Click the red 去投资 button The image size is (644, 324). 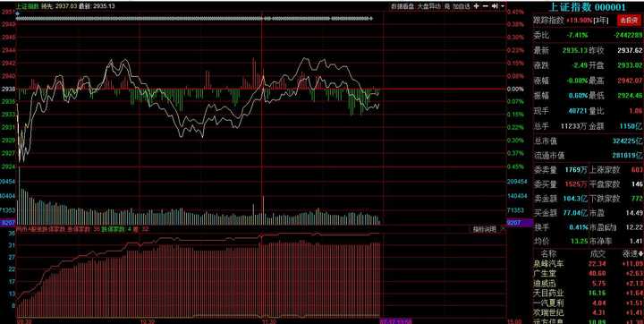[629, 21]
